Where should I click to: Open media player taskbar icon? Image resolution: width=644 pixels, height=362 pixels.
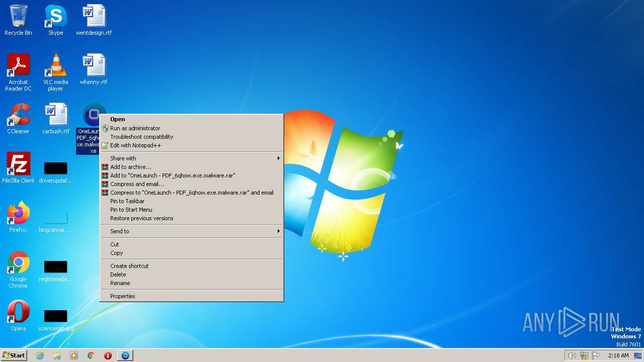[74, 355]
